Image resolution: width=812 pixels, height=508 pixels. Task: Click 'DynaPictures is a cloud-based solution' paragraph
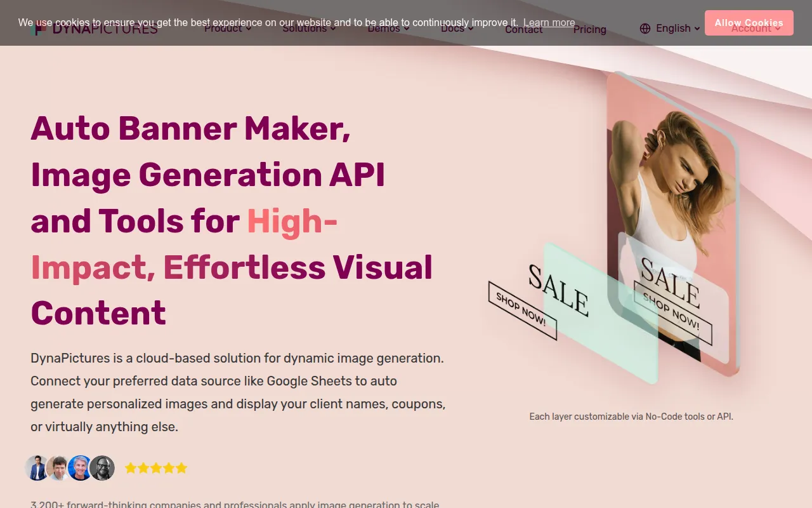pos(239,392)
